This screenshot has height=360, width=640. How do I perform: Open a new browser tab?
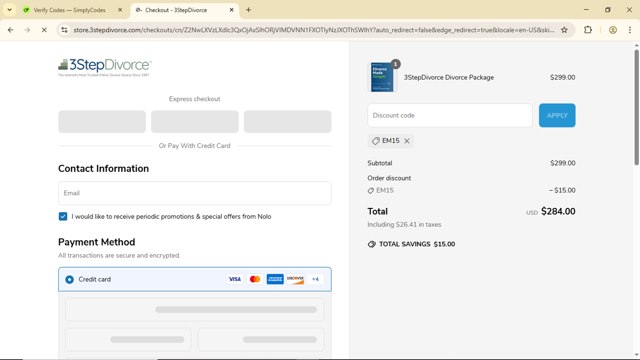pyautogui.click(x=248, y=10)
